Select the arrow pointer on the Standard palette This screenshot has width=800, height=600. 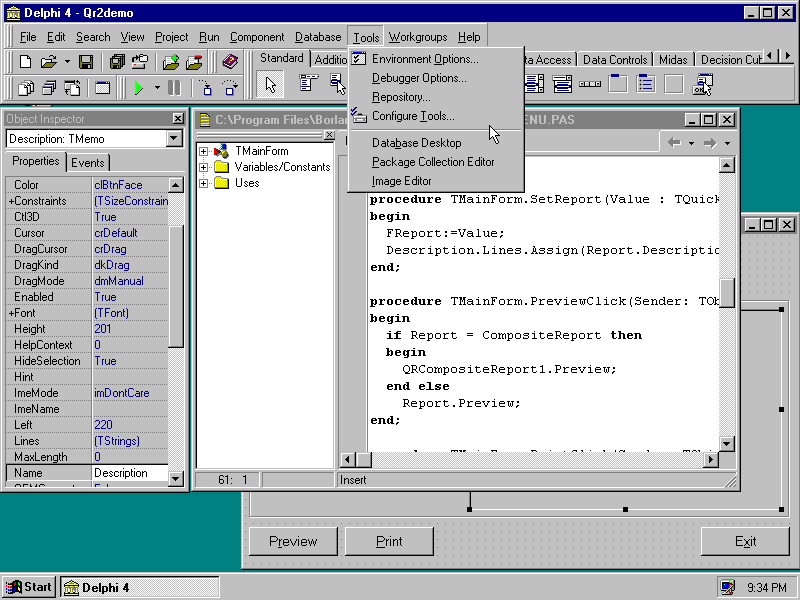(x=270, y=83)
